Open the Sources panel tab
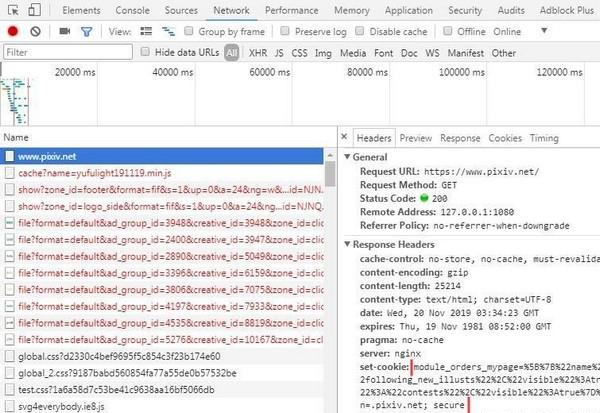This screenshot has height=413, width=600. coord(181,10)
